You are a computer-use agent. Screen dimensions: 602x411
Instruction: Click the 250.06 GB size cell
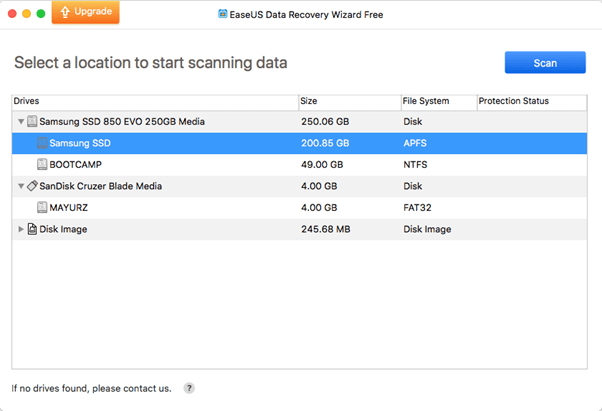[325, 122]
